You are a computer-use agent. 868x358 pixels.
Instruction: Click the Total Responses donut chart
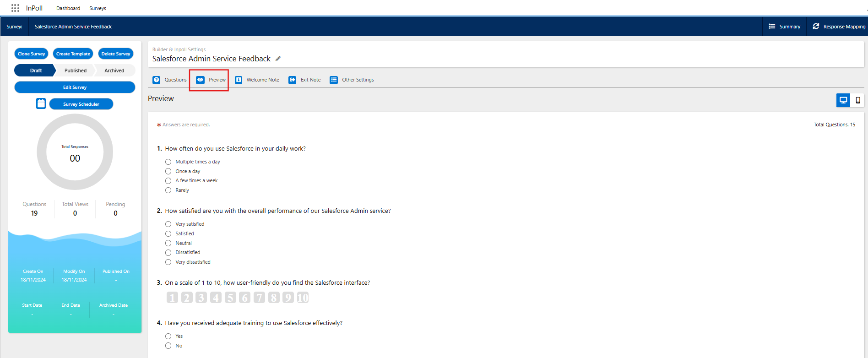(75, 152)
